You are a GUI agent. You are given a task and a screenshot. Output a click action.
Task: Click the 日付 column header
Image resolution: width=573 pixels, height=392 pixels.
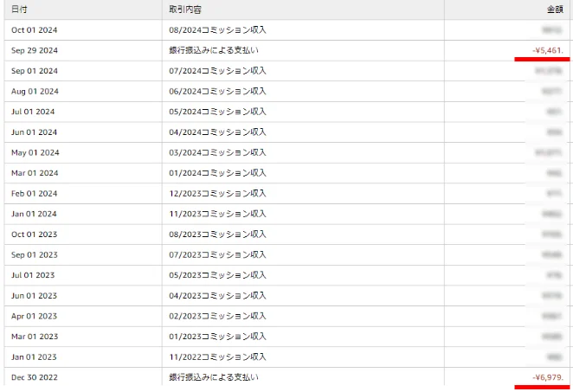[19, 9]
